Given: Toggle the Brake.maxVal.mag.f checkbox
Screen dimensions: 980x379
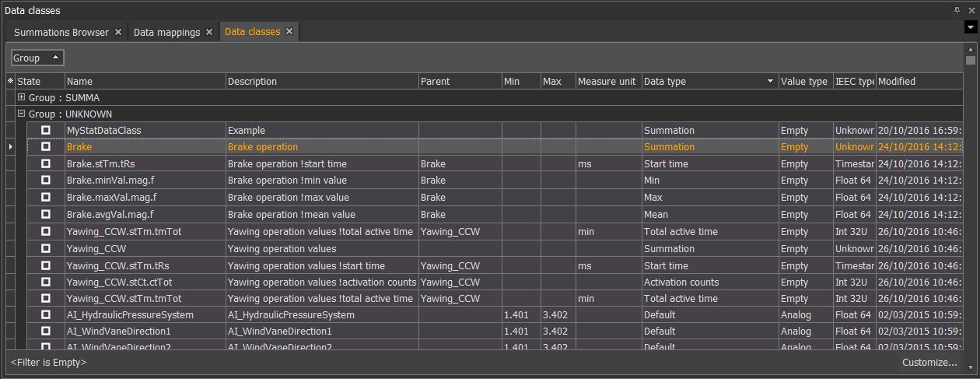Looking at the screenshot, I should (x=46, y=198).
